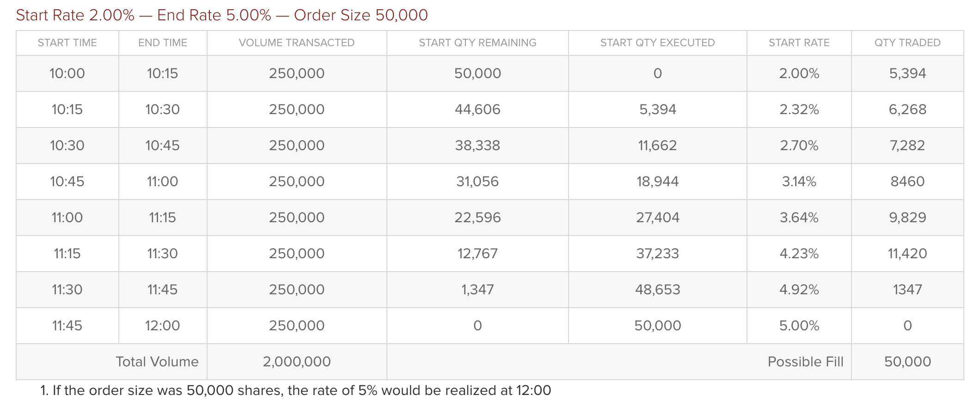This screenshot has height=413, width=980.
Task: Click the Total Volume label
Action: pos(157,362)
